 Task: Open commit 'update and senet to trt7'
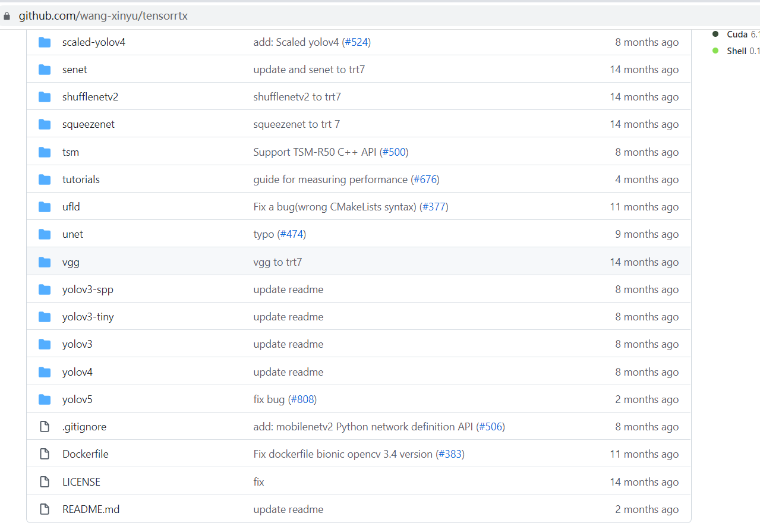coord(309,70)
